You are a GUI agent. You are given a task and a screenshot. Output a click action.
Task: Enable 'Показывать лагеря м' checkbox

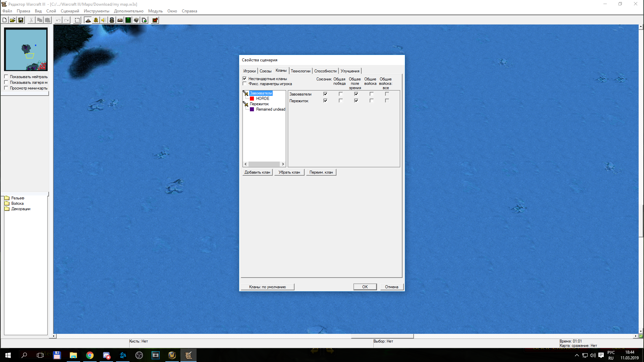[x=6, y=82]
